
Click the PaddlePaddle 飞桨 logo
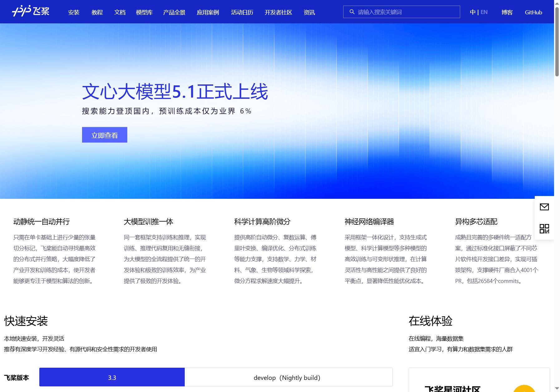click(31, 12)
